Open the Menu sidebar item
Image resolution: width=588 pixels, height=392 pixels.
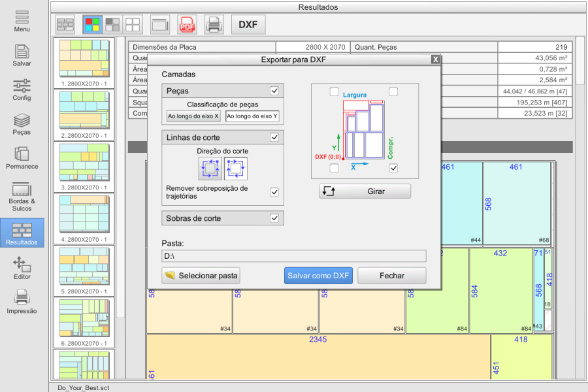[22, 21]
